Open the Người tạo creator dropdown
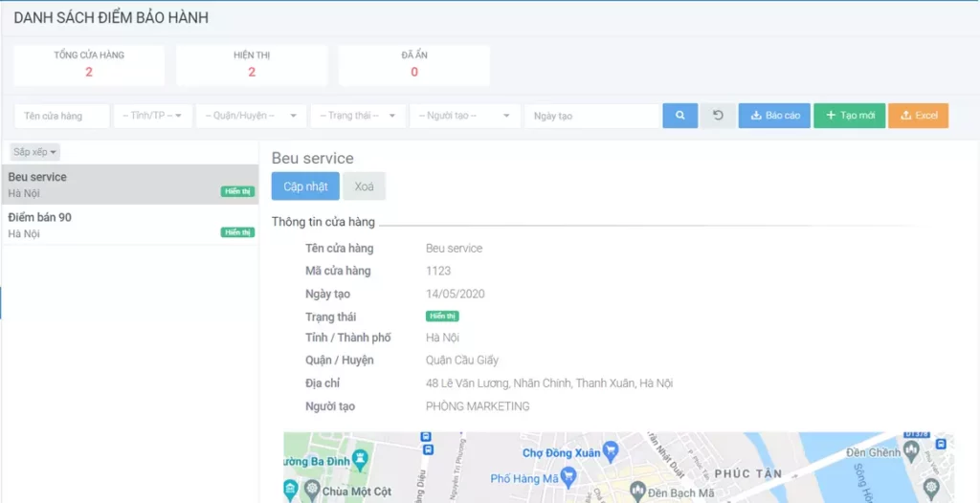 point(464,116)
